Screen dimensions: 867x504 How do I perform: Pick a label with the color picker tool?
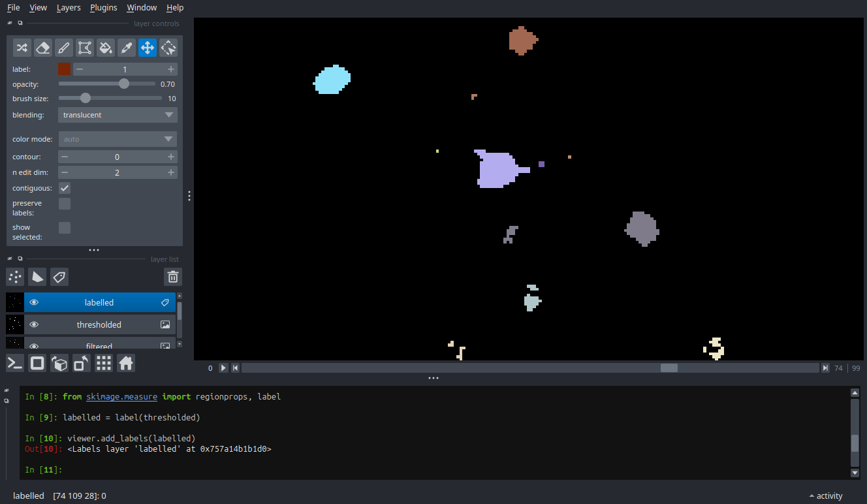pyautogui.click(x=126, y=47)
